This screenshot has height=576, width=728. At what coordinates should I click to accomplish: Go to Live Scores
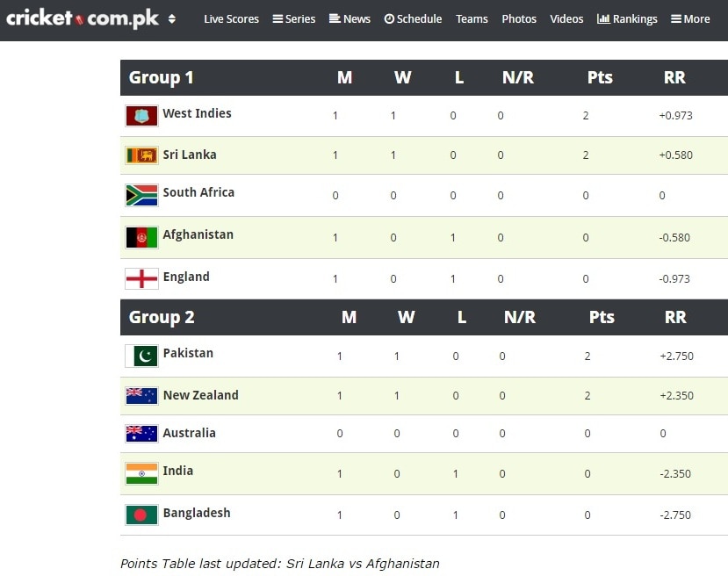(231, 19)
